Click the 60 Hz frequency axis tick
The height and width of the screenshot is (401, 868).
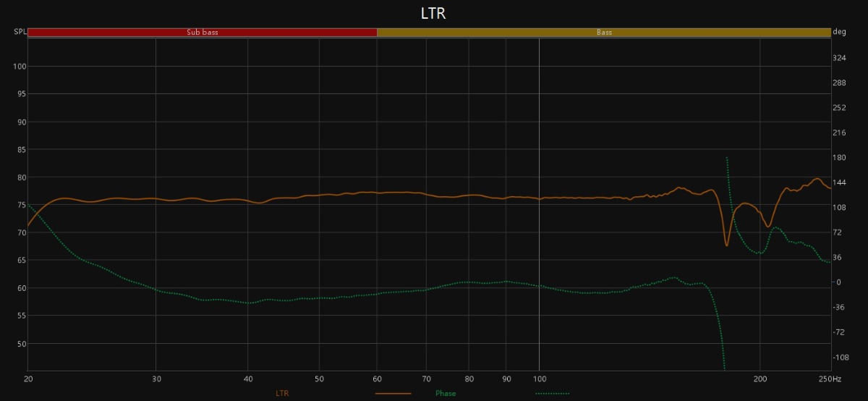tap(377, 379)
